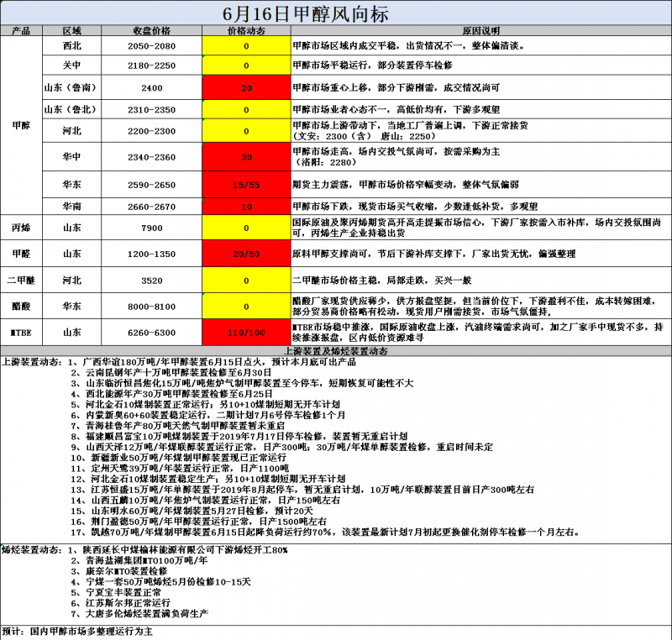This screenshot has width=672, height=640.
Task: Click the 山东（鲁北）region cell
Action: [71, 109]
